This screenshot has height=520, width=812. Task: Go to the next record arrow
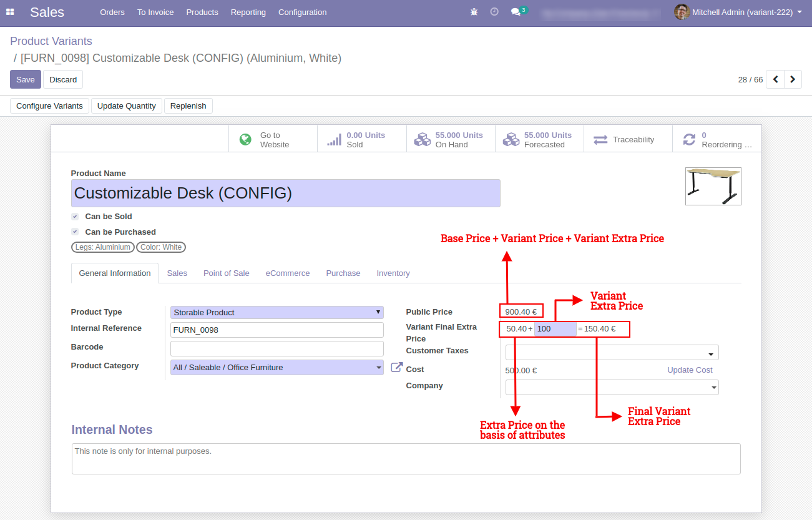793,79
